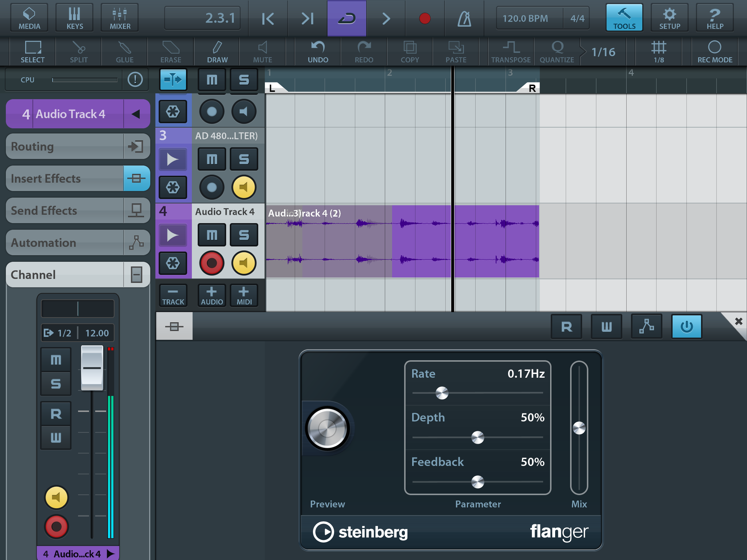This screenshot has height=560, width=747.
Task: Click REDO in the toolbar
Action: pyautogui.click(x=364, y=52)
